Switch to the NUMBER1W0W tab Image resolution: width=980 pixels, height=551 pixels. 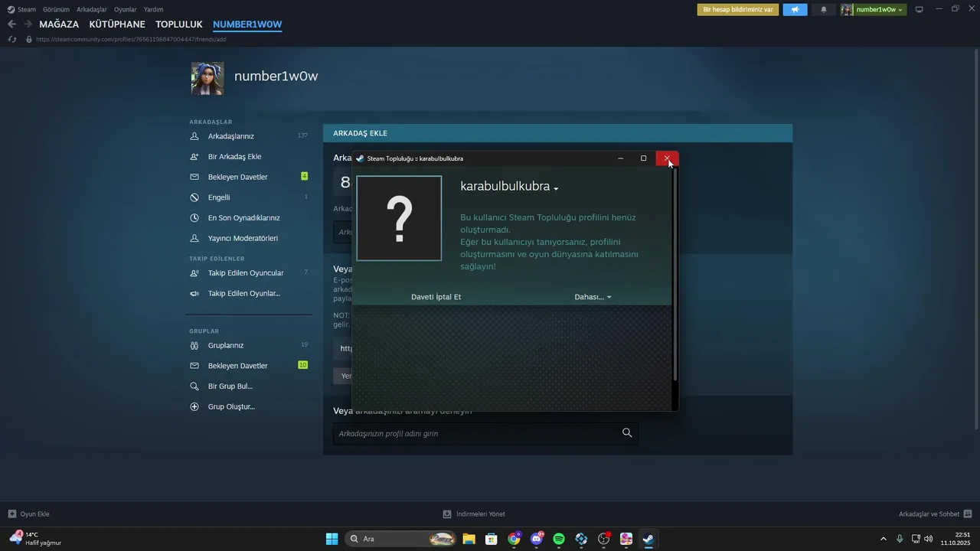tap(247, 24)
